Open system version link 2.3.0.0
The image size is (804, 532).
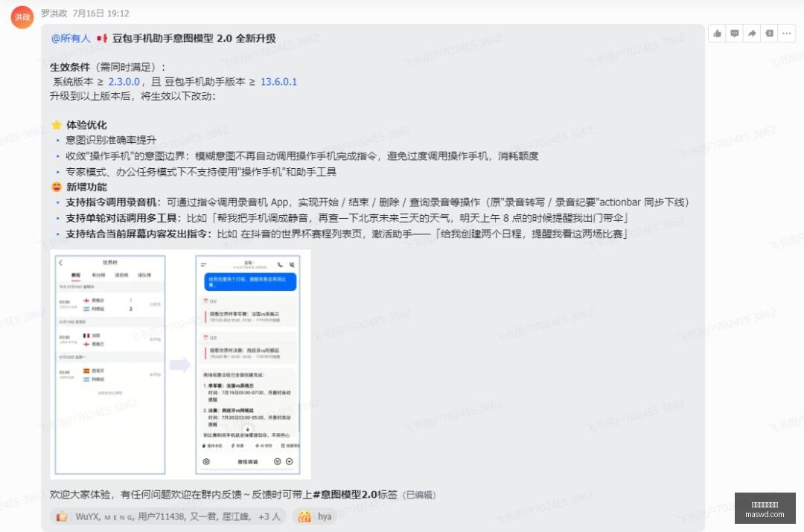tap(124, 82)
